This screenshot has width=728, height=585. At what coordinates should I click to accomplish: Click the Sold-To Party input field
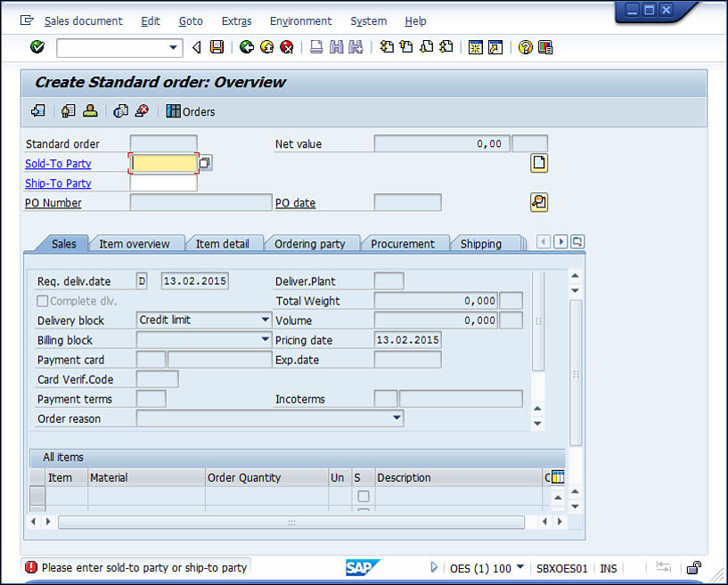pyautogui.click(x=163, y=163)
